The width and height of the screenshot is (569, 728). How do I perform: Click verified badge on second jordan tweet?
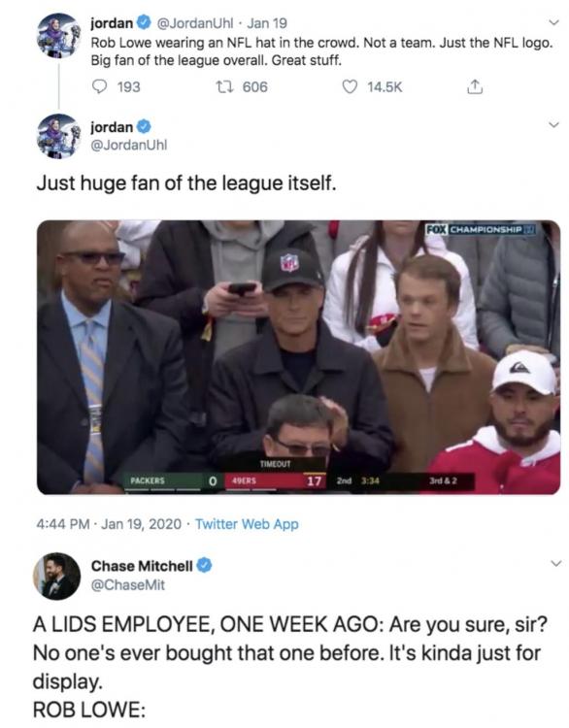tap(144, 126)
